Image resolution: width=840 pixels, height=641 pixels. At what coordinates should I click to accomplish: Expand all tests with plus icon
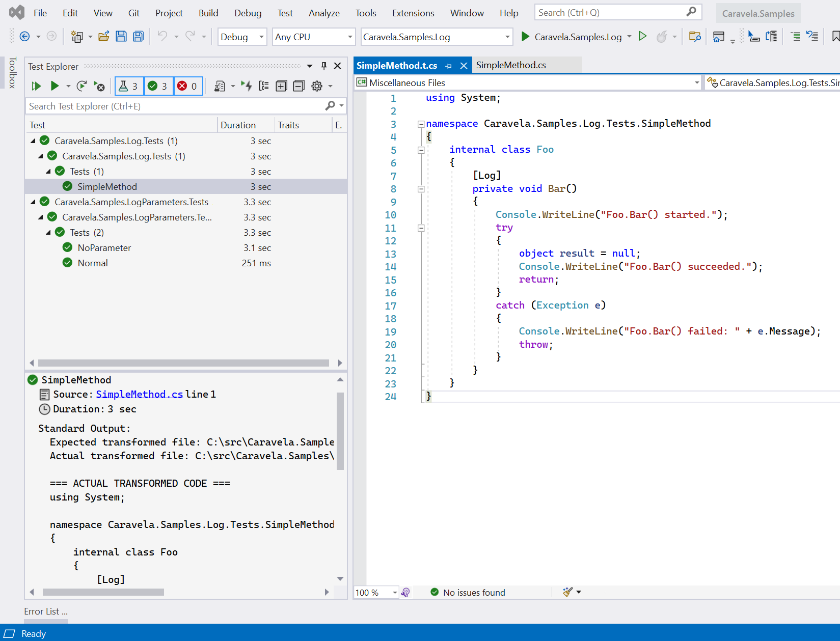(281, 87)
